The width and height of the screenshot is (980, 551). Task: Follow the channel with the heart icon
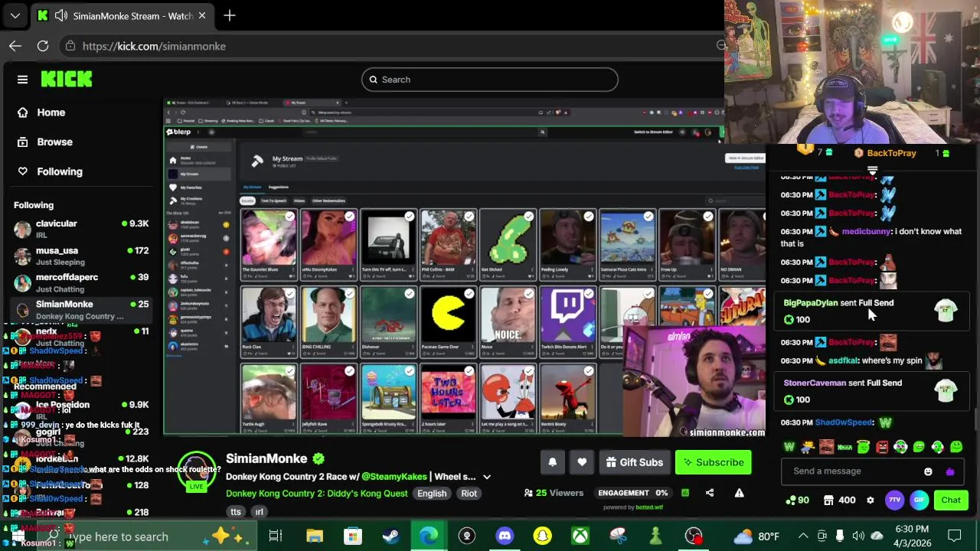[x=582, y=462]
